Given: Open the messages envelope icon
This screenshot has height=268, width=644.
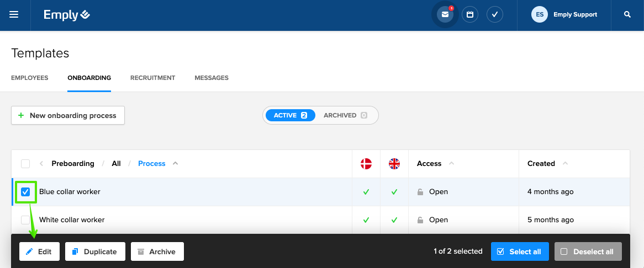Looking at the screenshot, I should tap(445, 15).
